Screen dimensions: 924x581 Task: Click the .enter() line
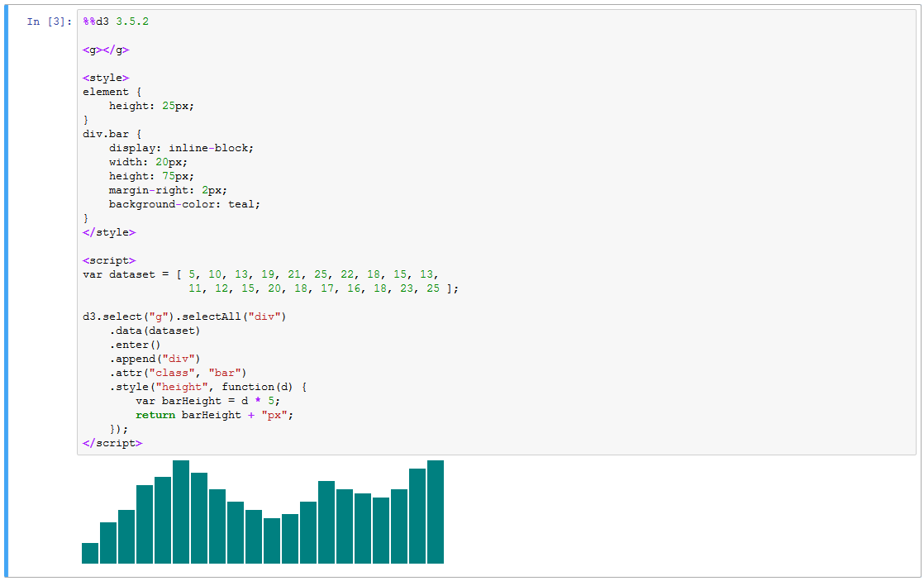click(135, 345)
